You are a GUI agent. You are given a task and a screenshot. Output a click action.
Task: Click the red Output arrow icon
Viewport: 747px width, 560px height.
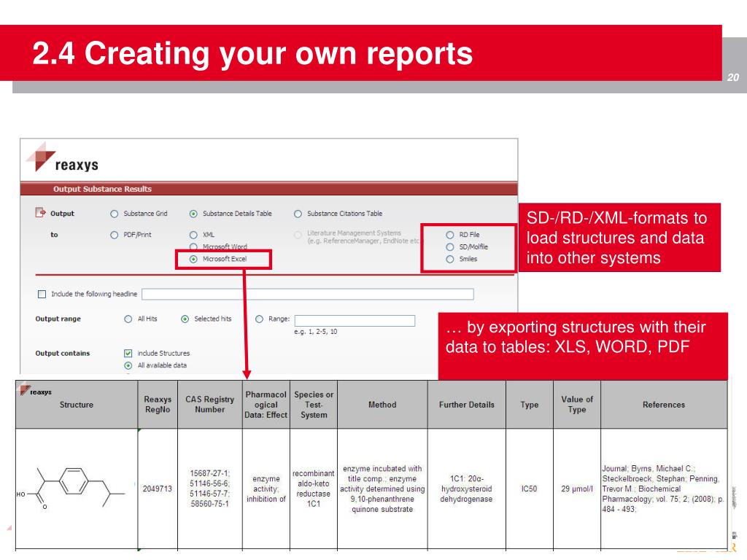(x=41, y=213)
